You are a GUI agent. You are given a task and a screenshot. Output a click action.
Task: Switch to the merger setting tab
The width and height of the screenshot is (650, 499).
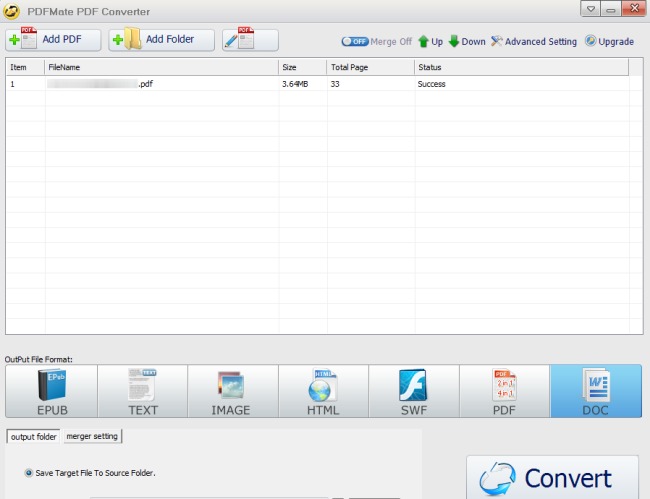pos(92,436)
